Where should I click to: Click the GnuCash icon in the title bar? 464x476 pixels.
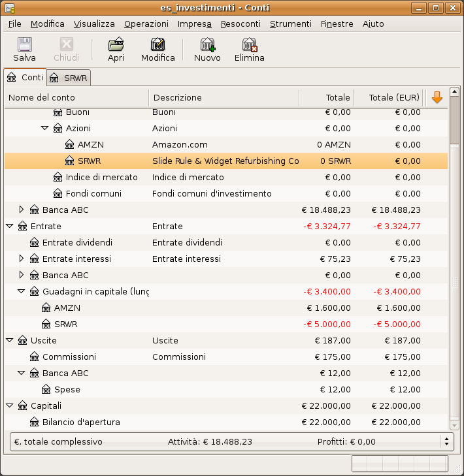(10, 8)
